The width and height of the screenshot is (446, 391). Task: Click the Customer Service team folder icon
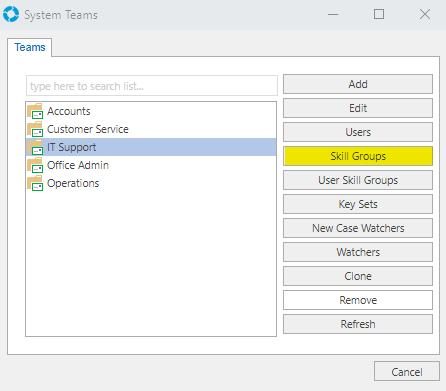(35, 129)
